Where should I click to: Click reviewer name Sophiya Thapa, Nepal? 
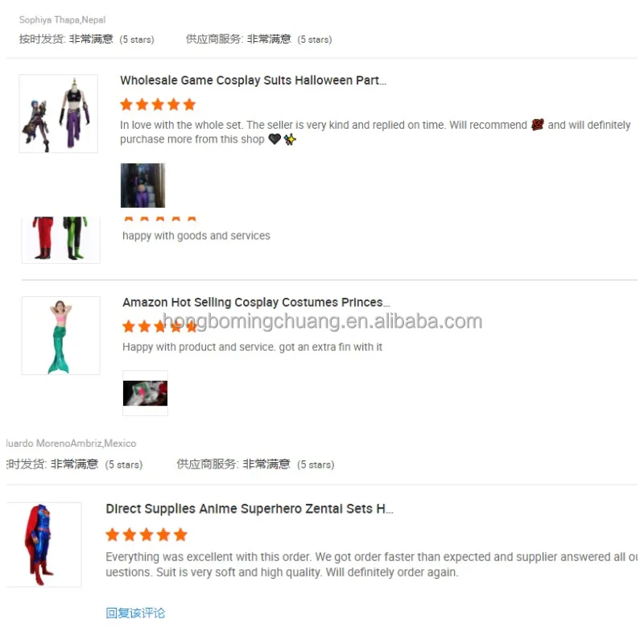63,19
